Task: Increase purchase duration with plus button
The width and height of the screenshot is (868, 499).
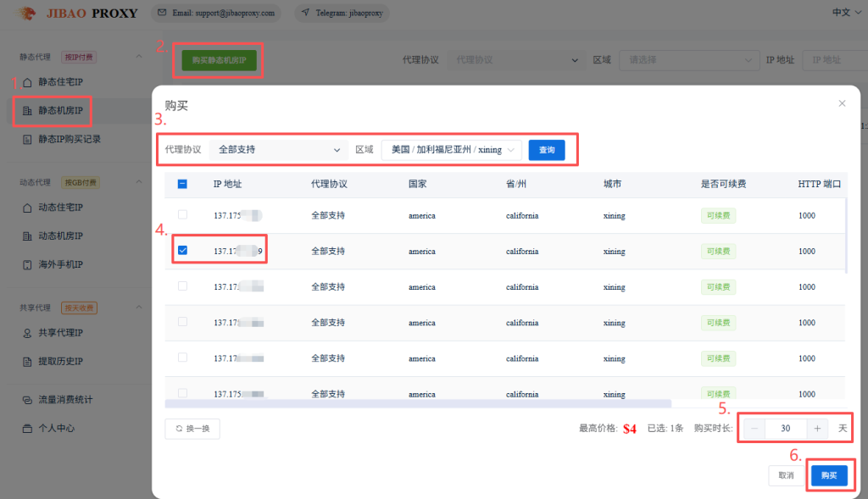Action: point(816,429)
